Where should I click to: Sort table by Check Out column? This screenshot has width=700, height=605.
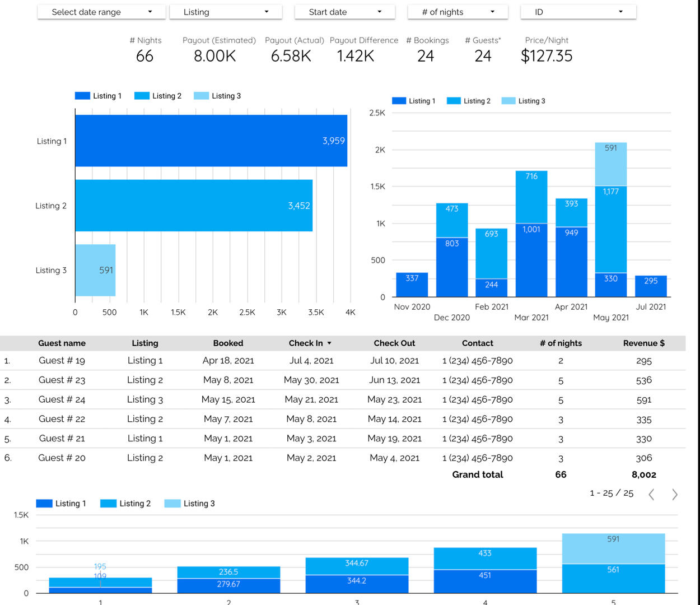click(394, 343)
